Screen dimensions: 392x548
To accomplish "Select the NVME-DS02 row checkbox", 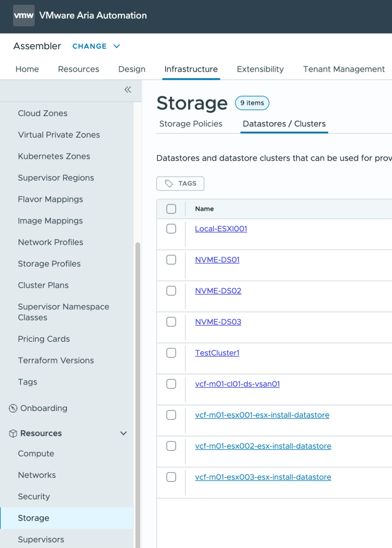I will pos(171,291).
